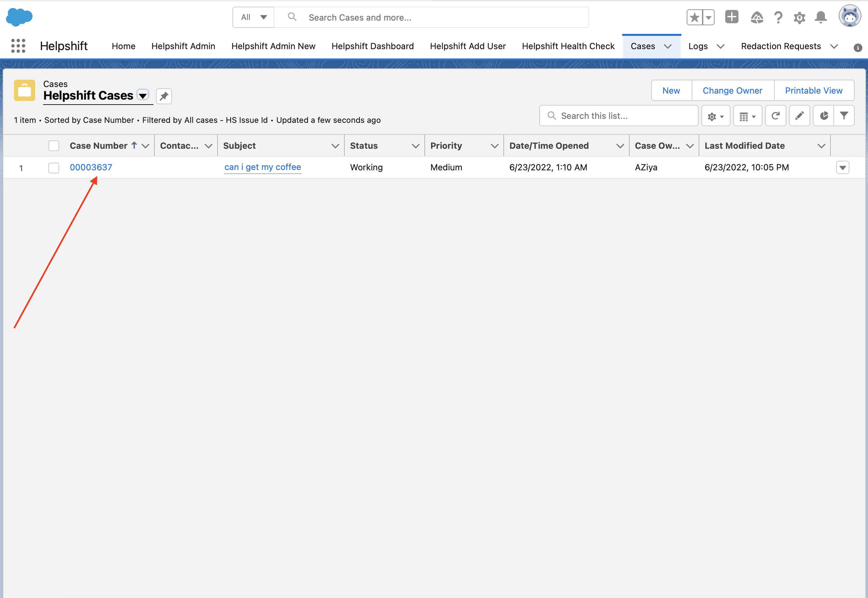Viewport: 868px width, 598px height.
Task: Open the Display As table dropdown
Action: tap(747, 116)
